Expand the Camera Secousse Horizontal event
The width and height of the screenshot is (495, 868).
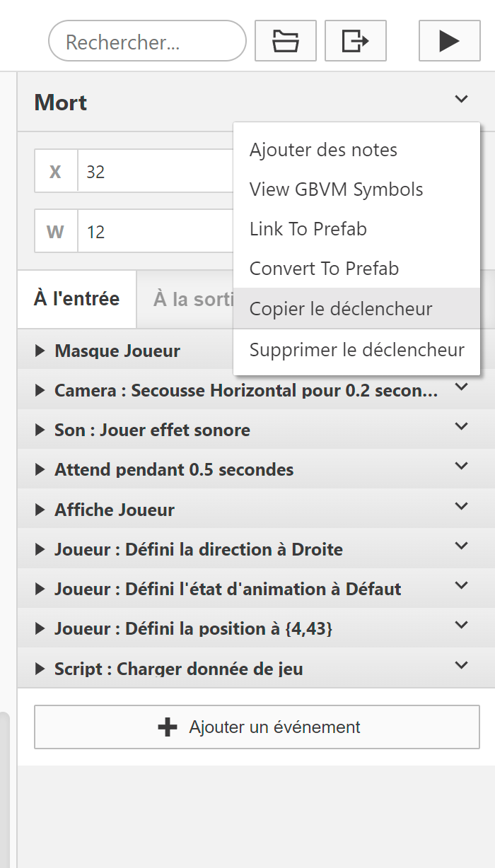click(40, 390)
